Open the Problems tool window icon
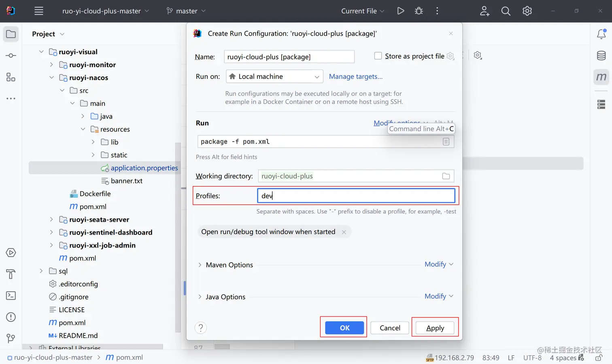The width and height of the screenshot is (612, 364). pyautogui.click(x=11, y=317)
